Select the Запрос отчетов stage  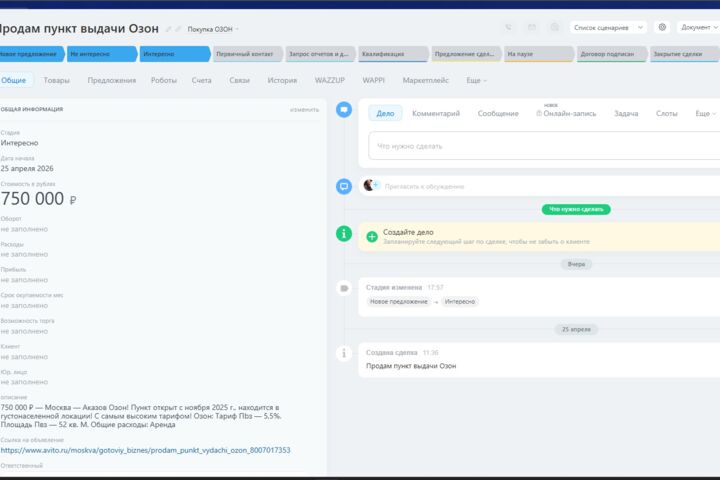click(320, 54)
